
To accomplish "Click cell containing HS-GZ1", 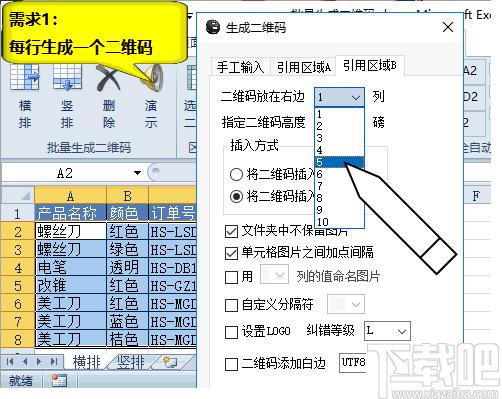I will pos(173,285).
